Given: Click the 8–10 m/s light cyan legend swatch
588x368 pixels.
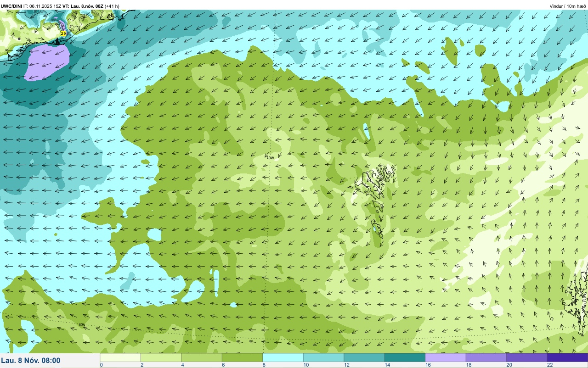Looking at the screenshot, I should point(283,357).
